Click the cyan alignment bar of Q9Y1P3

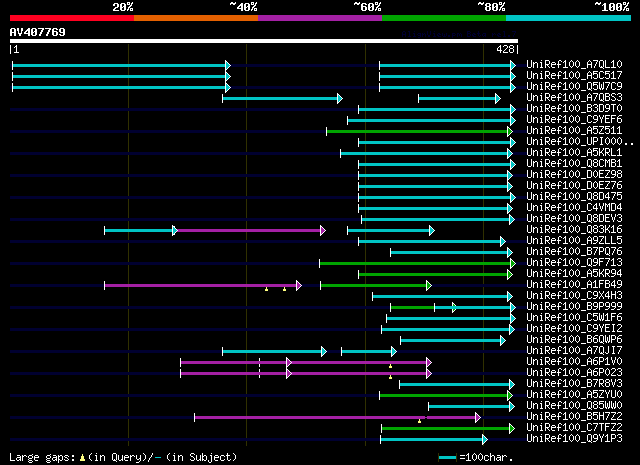[434, 440]
